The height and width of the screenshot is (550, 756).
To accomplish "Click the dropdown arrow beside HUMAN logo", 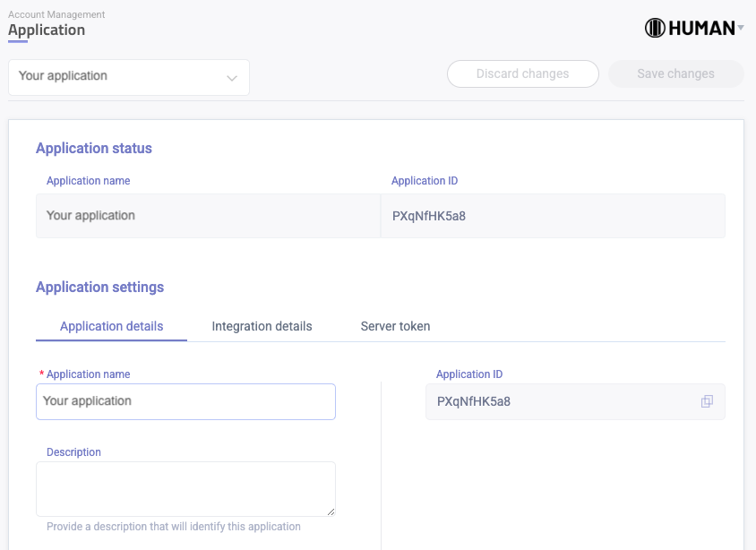I will click(740, 27).
